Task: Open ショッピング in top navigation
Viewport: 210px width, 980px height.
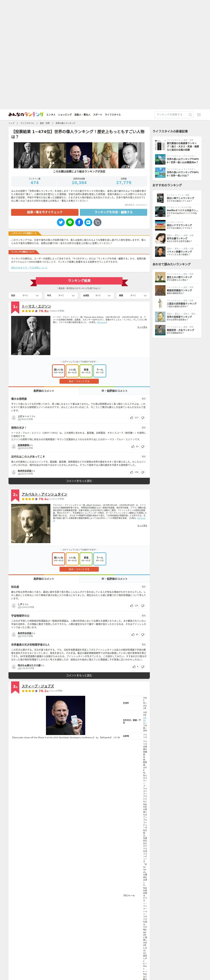Action: [x=65, y=114]
